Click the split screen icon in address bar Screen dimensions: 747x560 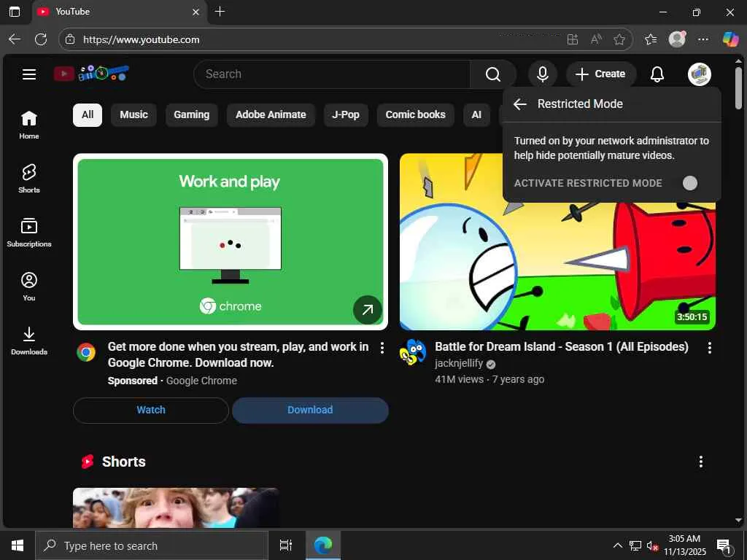pos(573,39)
